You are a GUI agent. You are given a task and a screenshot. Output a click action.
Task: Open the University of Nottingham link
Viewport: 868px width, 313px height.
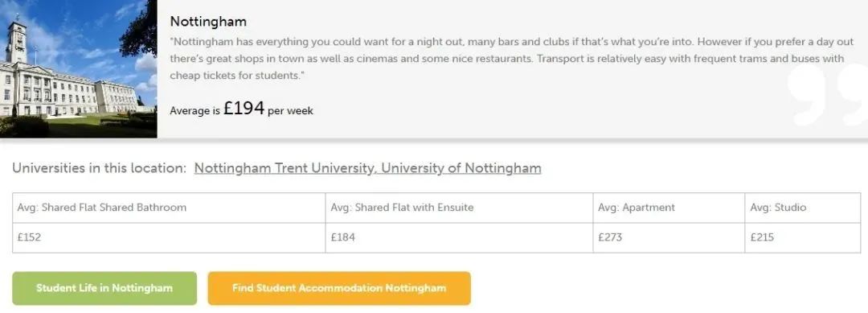(461, 168)
